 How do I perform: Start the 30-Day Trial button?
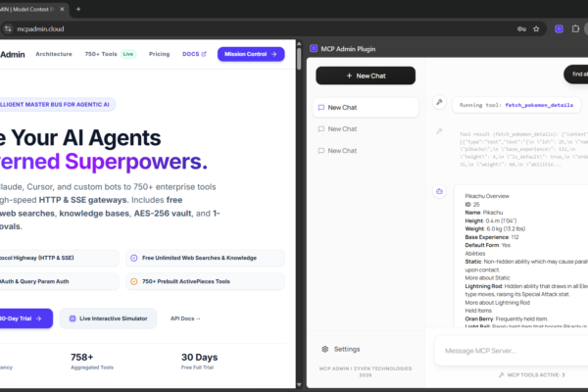coord(25,318)
